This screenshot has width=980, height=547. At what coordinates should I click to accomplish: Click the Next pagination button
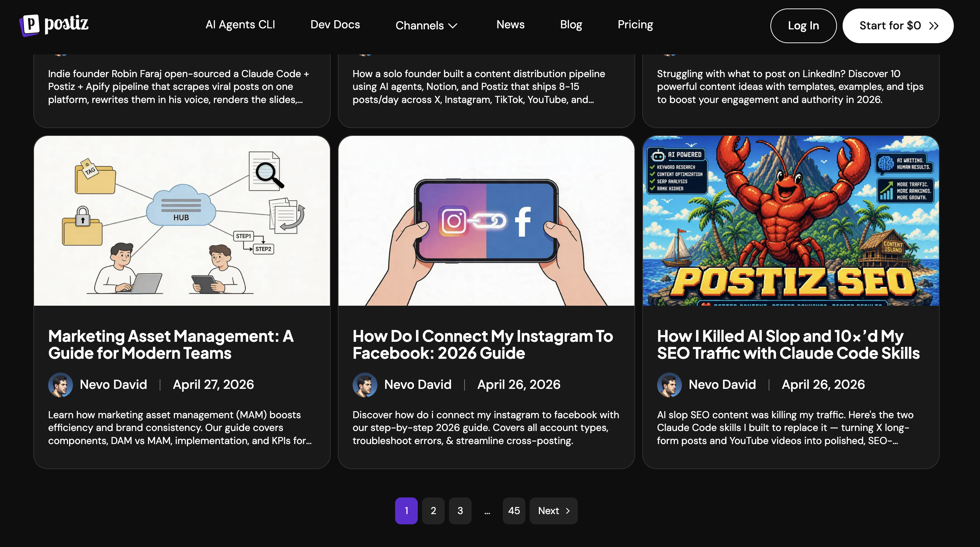[x=553, y=511]
